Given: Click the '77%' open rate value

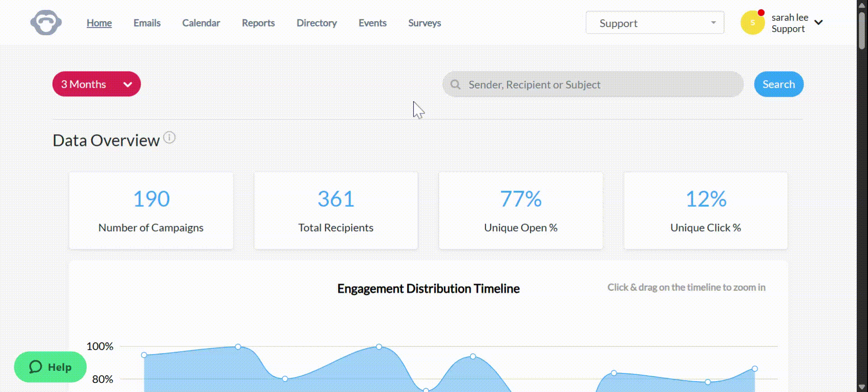Looking at the screenshot, I should coord(521,199).
